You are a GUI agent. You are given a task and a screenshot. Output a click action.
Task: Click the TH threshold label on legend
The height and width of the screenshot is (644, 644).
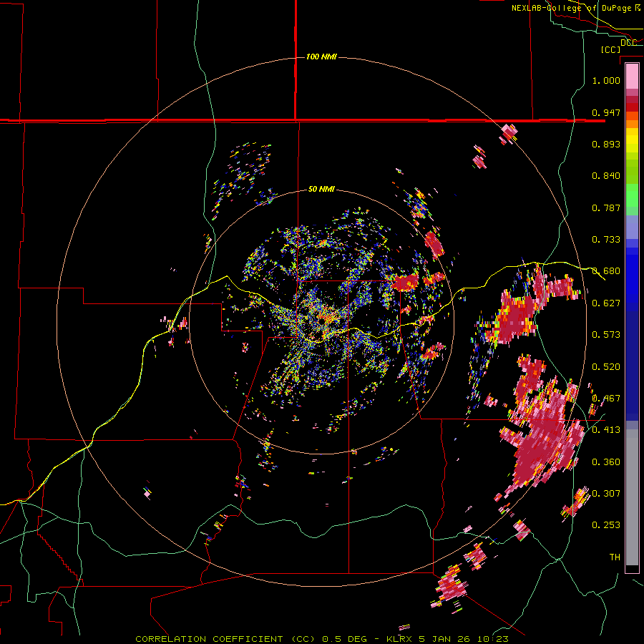coord(615,557)
